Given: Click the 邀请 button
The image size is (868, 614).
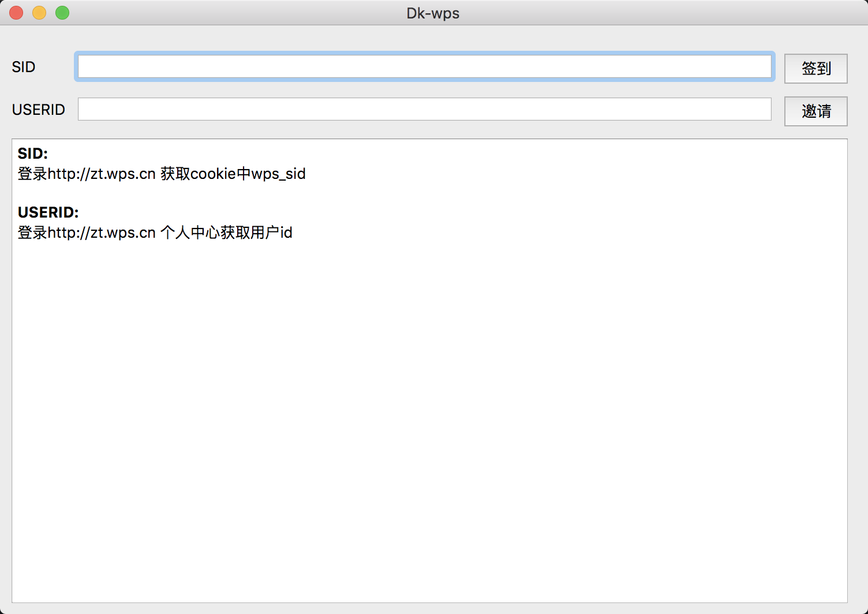Looking at the screenshot, I should 815,111.
